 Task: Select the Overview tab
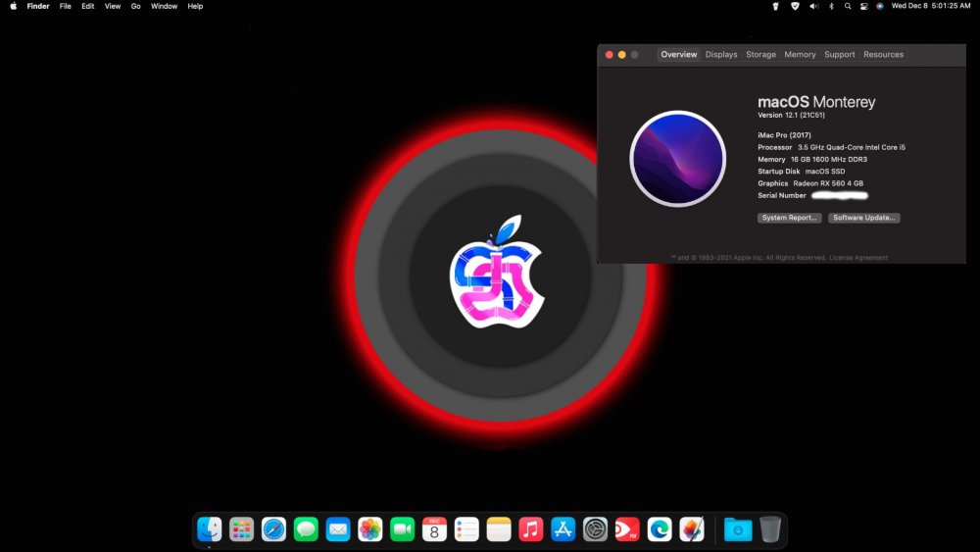pyautogui.click(x=679, y=54)
